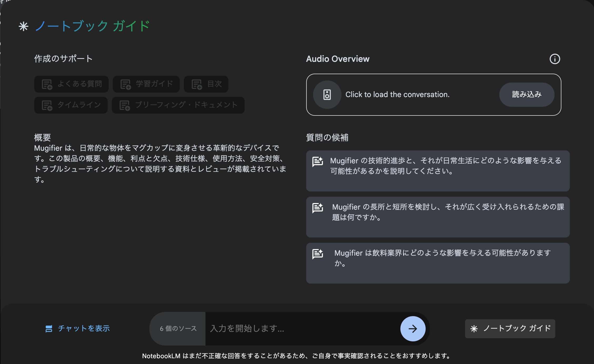594x364 pixels.
Task: Open チャットを表示 link
Action: pyautogui.click(x=84, y=328)
